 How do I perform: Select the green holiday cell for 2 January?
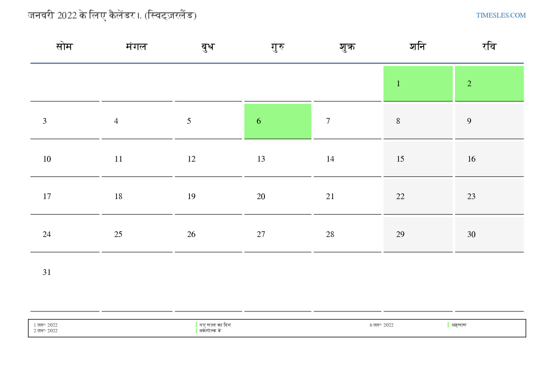tap(489, 83)
